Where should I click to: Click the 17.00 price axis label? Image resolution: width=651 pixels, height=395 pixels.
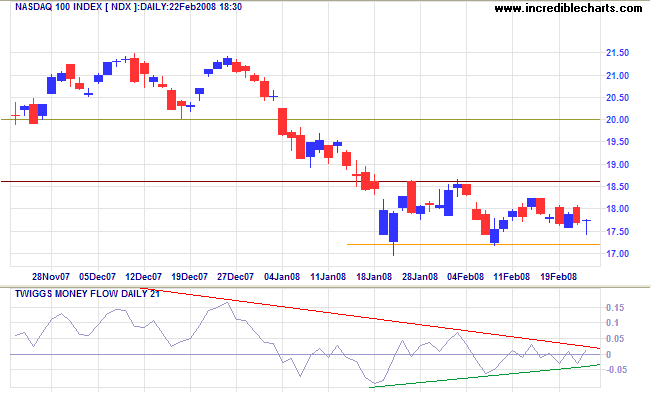(617, 253)
